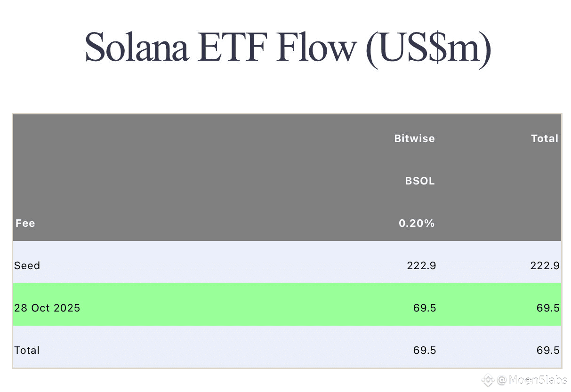Click the Fee row label
Image resolution: width=571 pixels, height=392 pixels.
[25, 223]
